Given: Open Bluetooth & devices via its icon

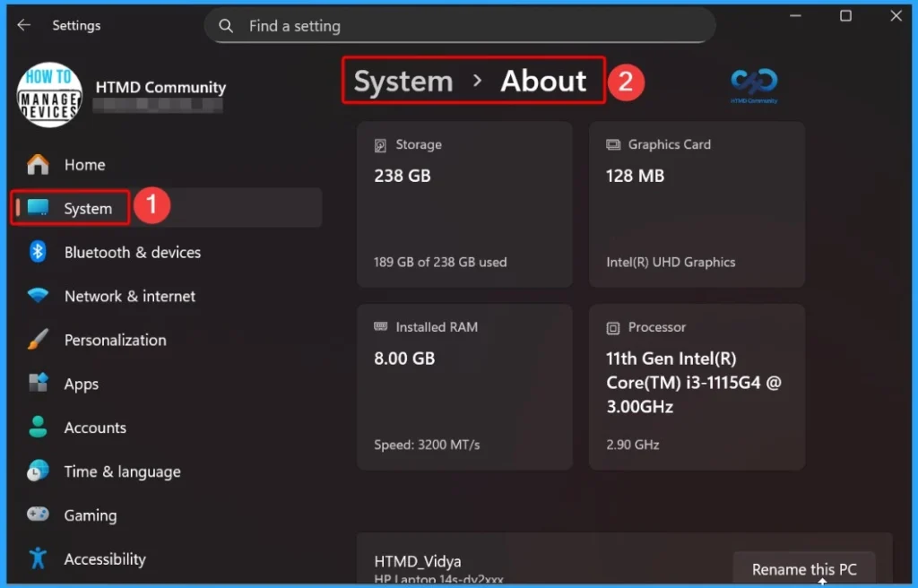Looking at the screenshot, I should coord(36,252).
